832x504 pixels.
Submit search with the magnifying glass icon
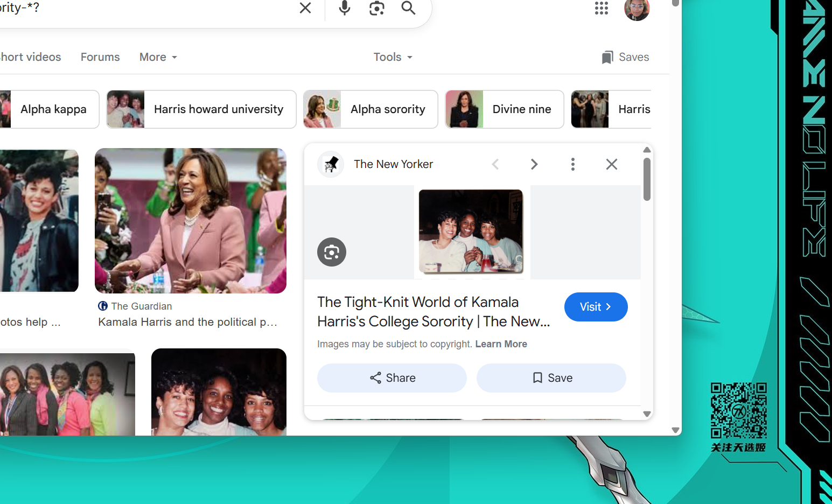tap(409, 8)
